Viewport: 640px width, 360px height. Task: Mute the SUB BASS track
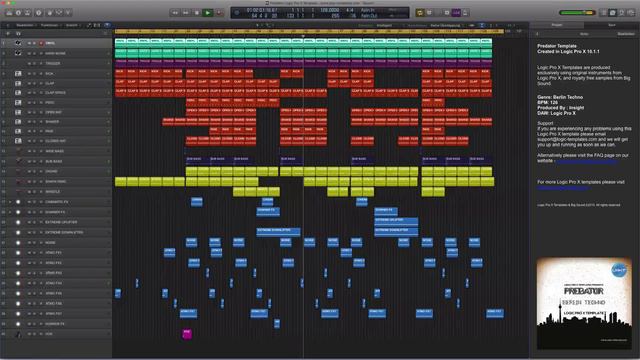pyautogui.click(x=29, y=161)
